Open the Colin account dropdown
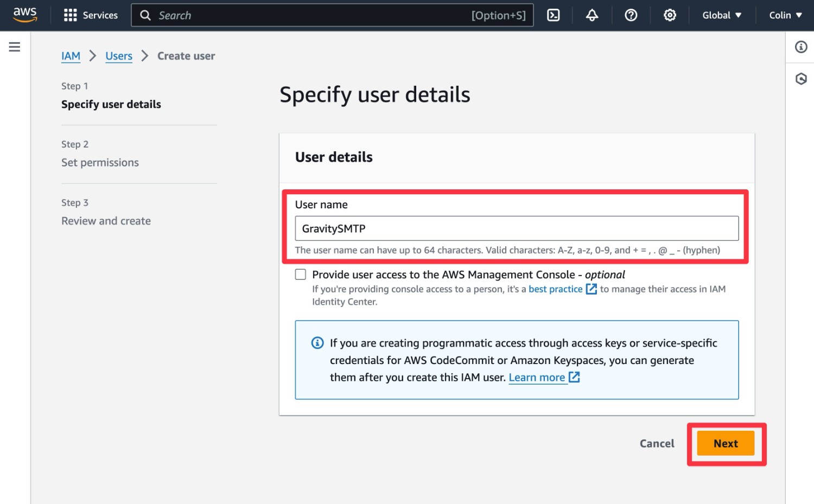Viewport: 814px width, 504px height. [x=785, y=15]
